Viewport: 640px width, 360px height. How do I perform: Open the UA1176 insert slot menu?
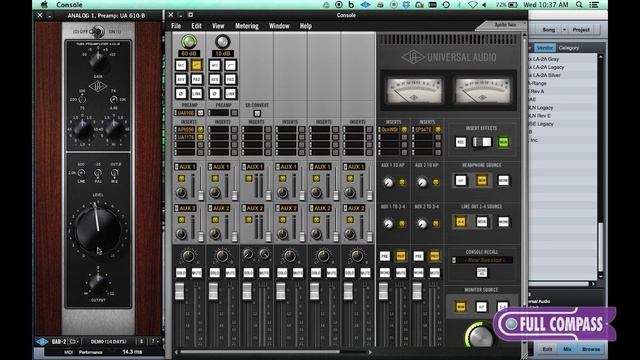[x=186, y=137]
